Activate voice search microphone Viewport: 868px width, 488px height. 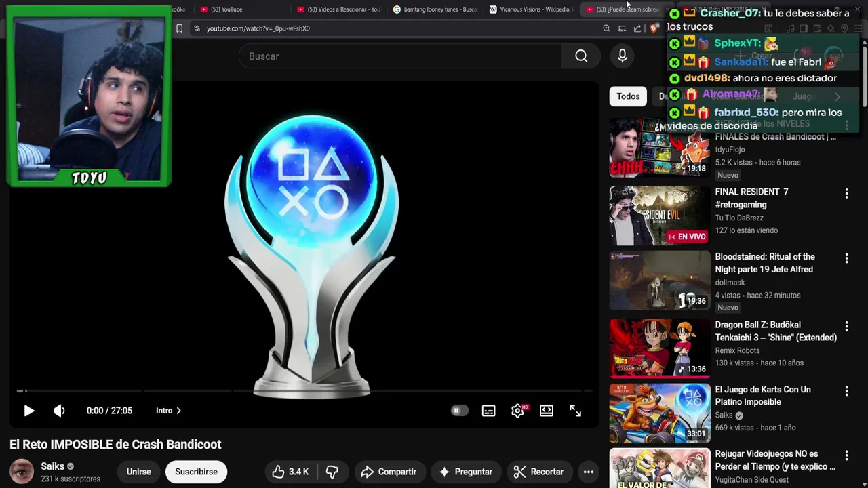pyautogui.click(x=623, y=56)
